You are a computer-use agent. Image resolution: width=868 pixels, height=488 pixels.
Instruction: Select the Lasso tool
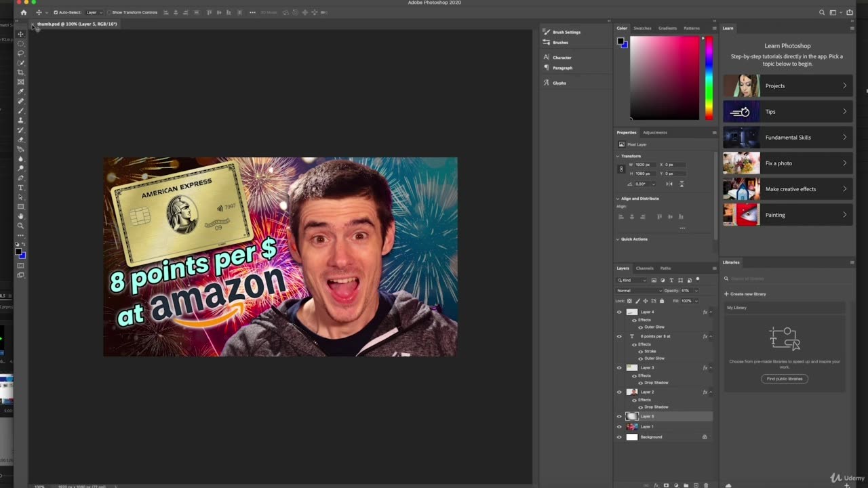pos(20,53)
